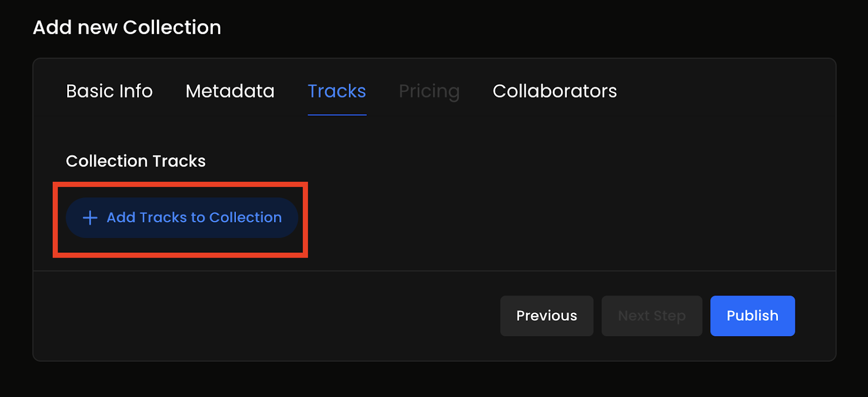Click the plus icon beside Add Tracks
This screenshot has width=868, height=397.
90,218
